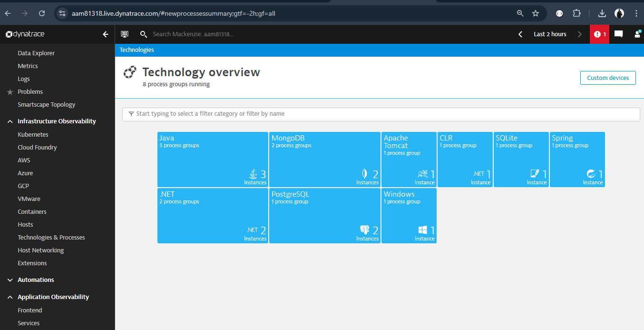Click the star icon next to Problems
Screen dimensions: 644x330
[10, 92]
